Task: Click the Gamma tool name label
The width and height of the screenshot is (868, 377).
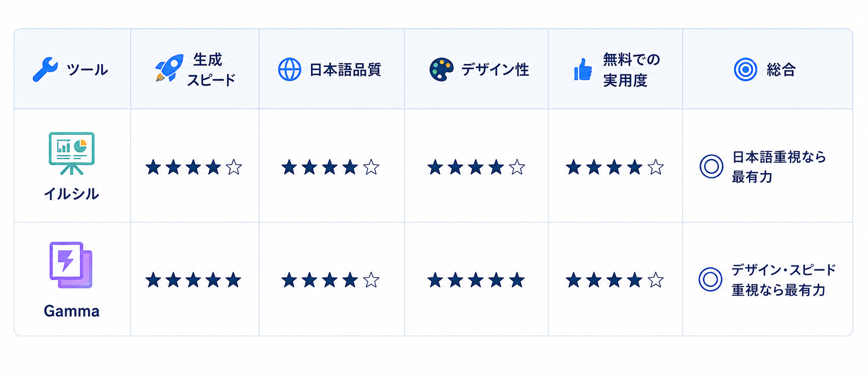Action: [72, 311]
